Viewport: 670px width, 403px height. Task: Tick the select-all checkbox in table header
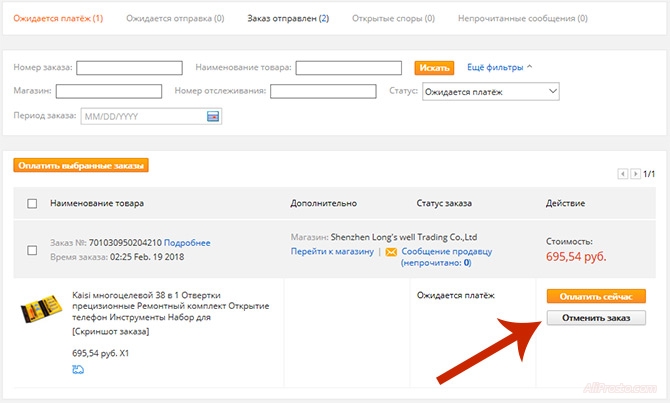click(x=32, y=203)
